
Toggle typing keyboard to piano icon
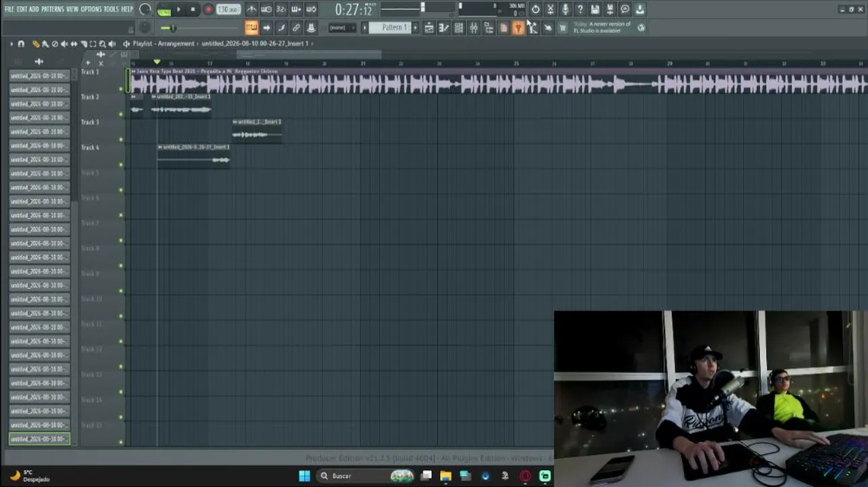251,28
